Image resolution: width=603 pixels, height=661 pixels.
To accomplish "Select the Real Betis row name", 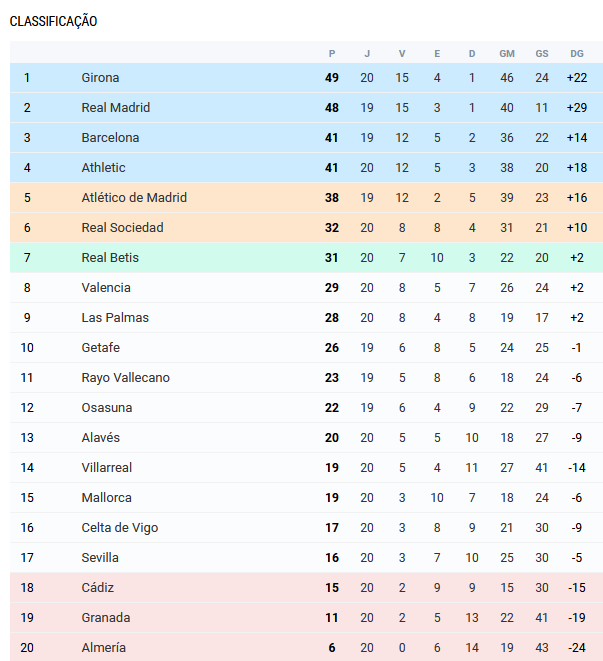I will click(110, 258).
